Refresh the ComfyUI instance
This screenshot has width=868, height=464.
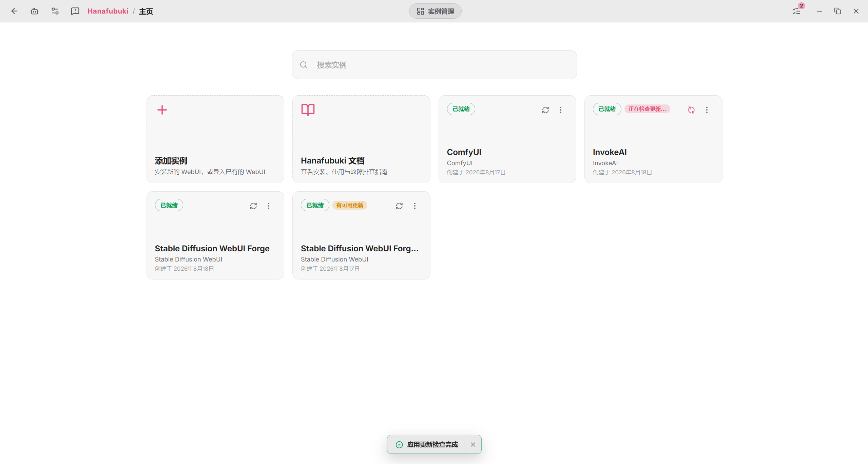pyautogui.click(x=545, y=110)
